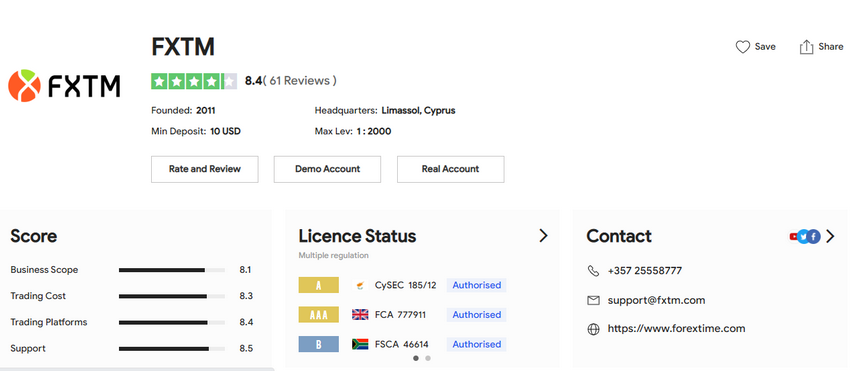Click the Multiple regulation subtitle
This screenshot has height=371, width=852.
334,255
